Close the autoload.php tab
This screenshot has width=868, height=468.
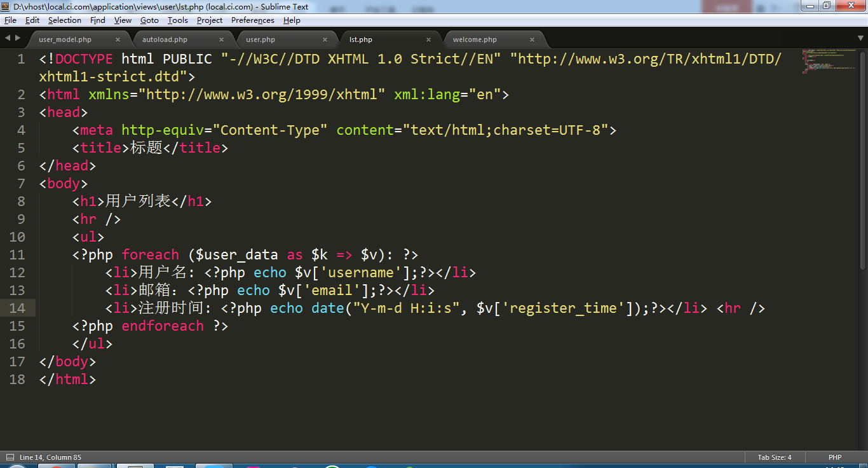pyautogui.click(x=222, y=39)
